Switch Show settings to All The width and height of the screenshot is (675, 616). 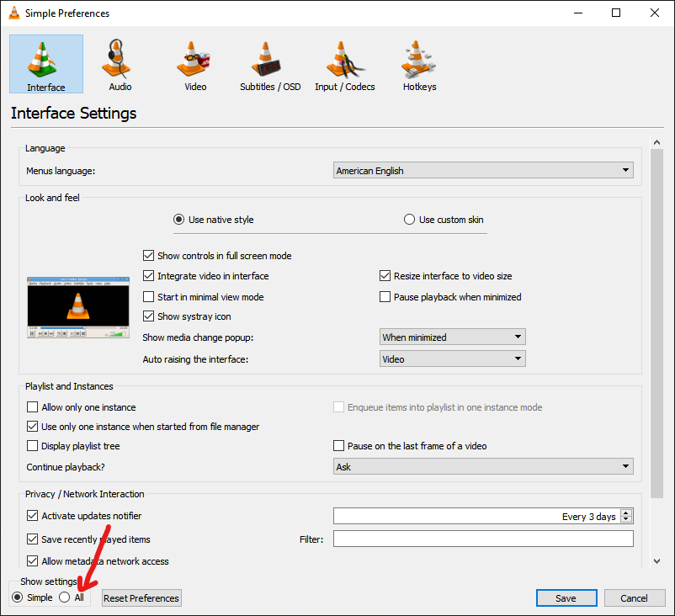point(65,597)
